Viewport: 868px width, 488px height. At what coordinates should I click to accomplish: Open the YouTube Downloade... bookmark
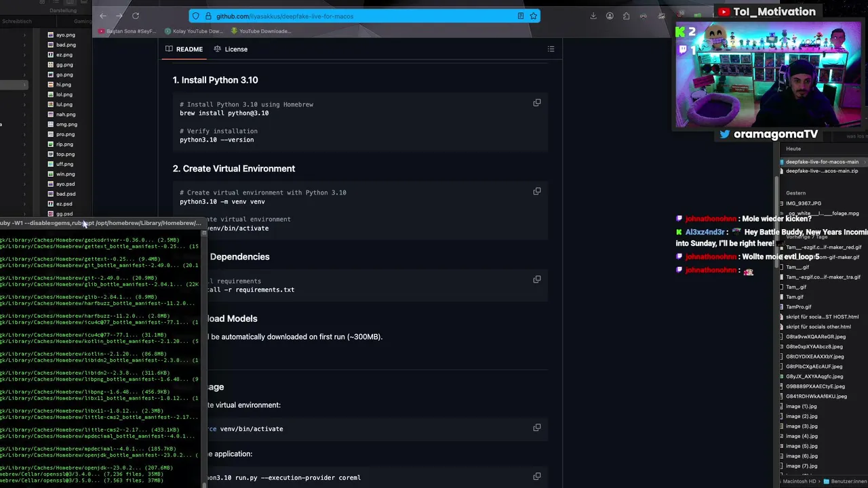tap(261, 31)
